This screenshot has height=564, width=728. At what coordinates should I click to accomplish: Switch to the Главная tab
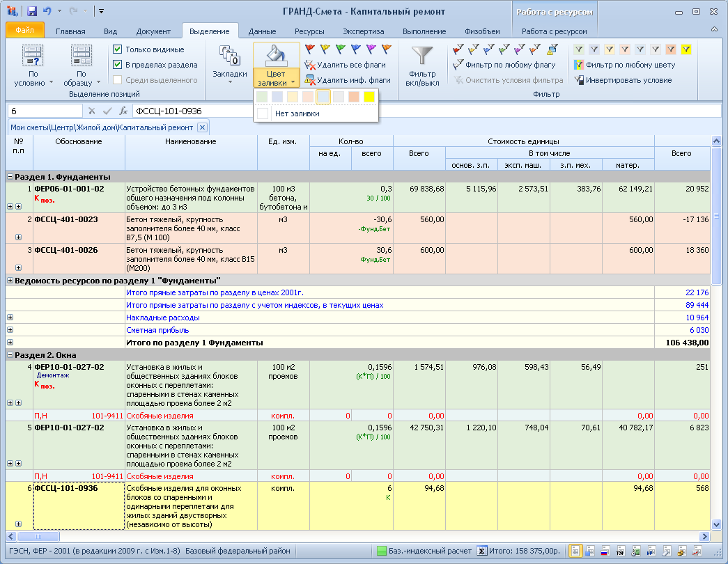pos(70,31)
